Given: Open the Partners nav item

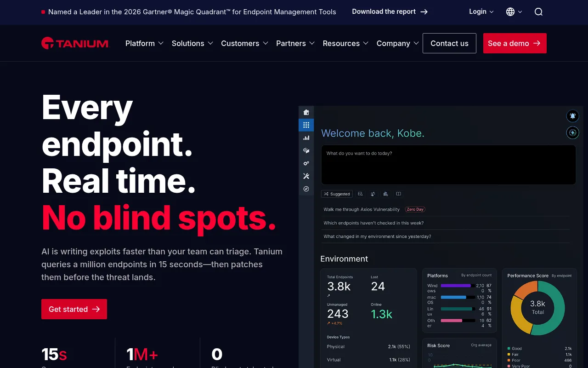Looking at the screenshot, I should click(x=291, y=43).
